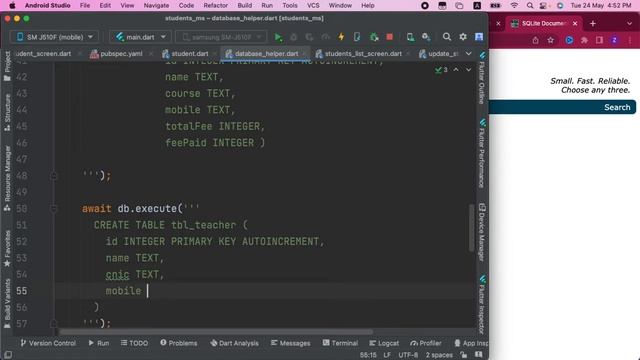Screen dimensions: 640x360
Task: Open Device Manager icon in toolbar
Action: (x=410, y=37)
